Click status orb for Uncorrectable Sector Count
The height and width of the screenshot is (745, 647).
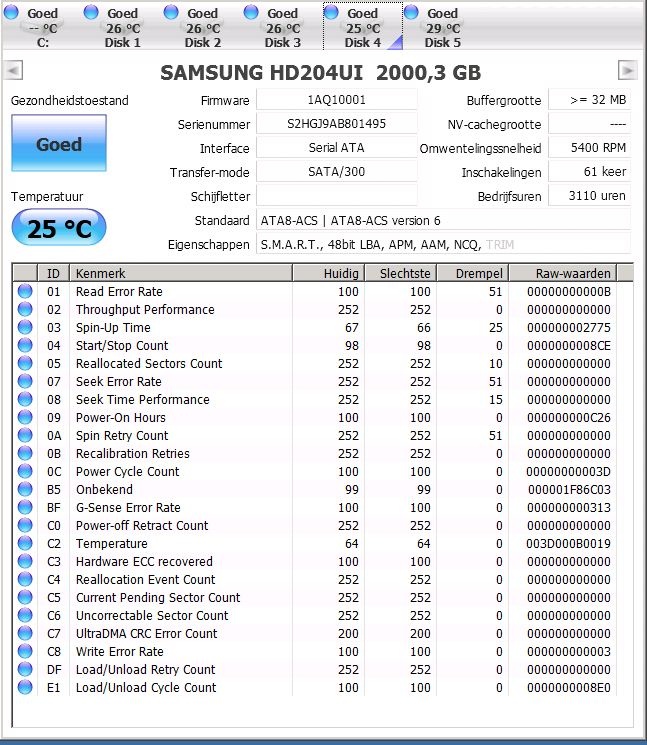(x=25, y=615)
